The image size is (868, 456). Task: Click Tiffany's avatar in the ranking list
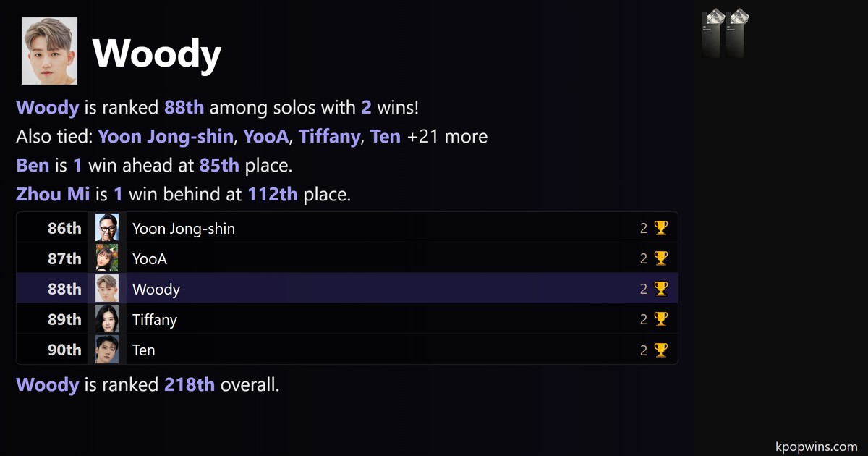107,320
